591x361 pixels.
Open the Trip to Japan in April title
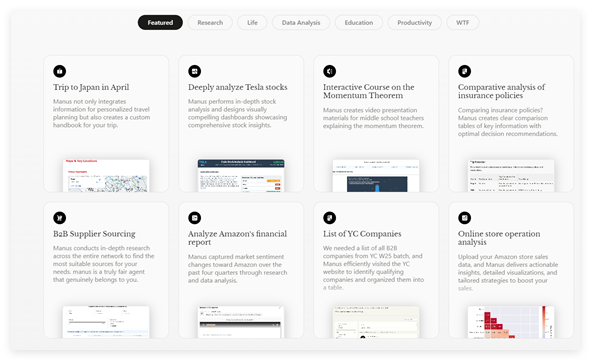pos(91,87)
